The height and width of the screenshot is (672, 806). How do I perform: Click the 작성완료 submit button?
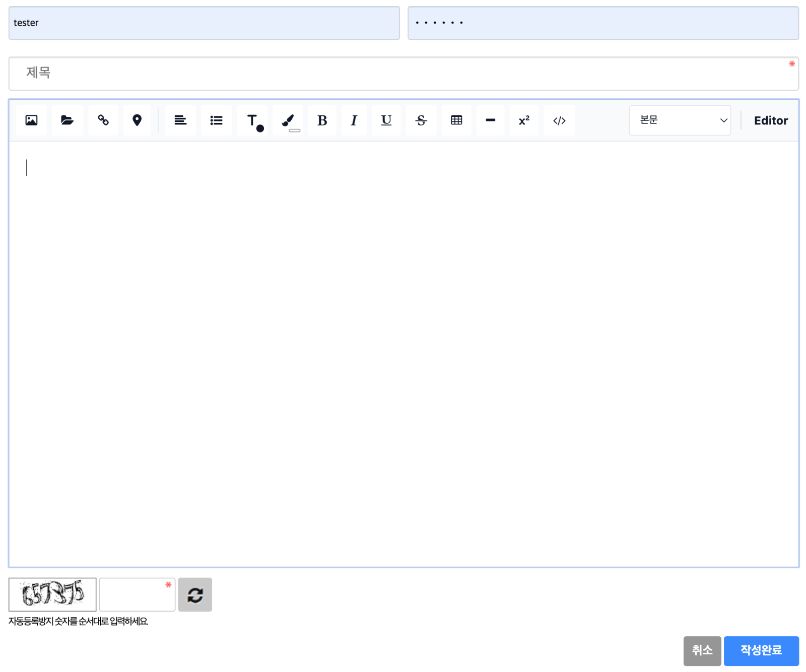[761, 651]
